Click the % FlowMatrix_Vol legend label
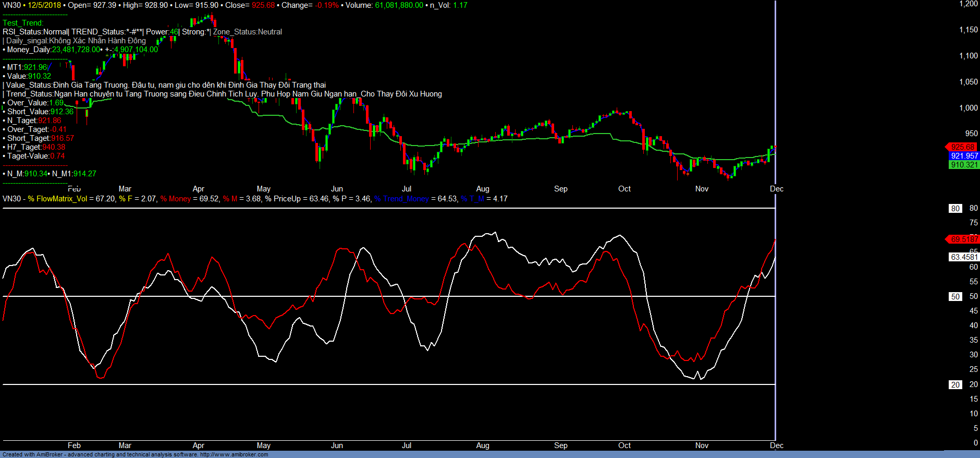This screenshot has height=458, width=980. pos(57,199)
